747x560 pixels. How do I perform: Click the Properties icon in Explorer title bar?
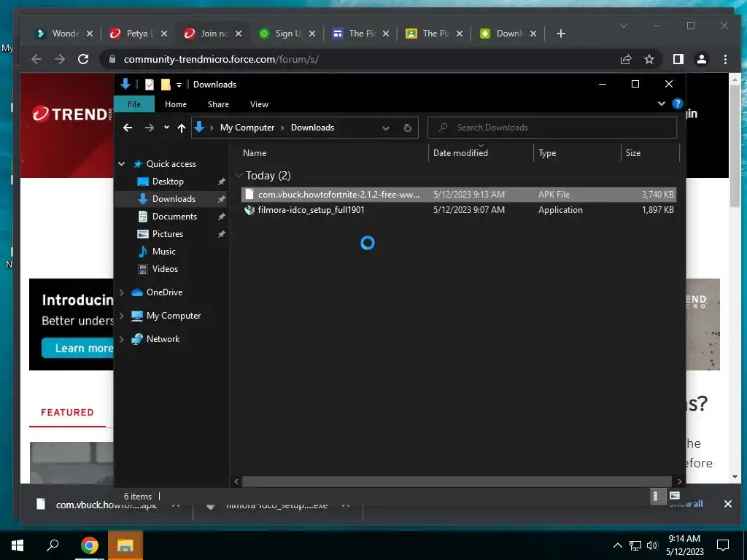[150, 85]
